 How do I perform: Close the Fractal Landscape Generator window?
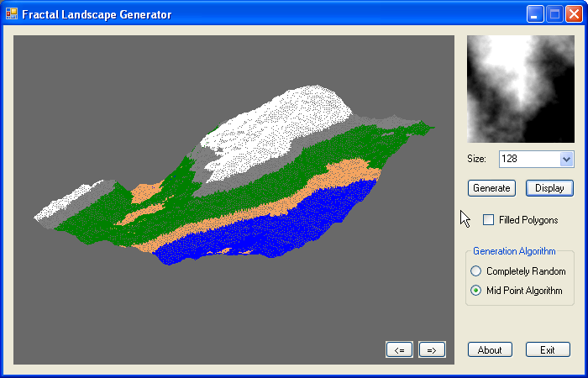pyautogui.click(x=574, y=14)
